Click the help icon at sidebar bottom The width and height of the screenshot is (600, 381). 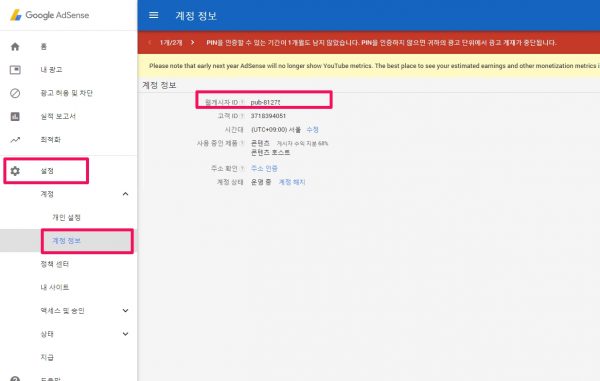pyautogui.click(x=15, y=379)
